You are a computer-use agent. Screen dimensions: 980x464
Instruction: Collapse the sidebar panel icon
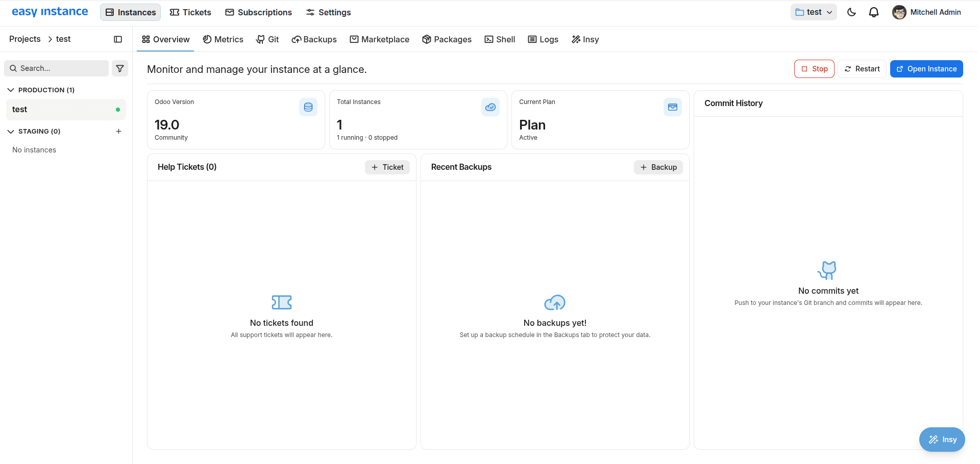tap(118, 39)
